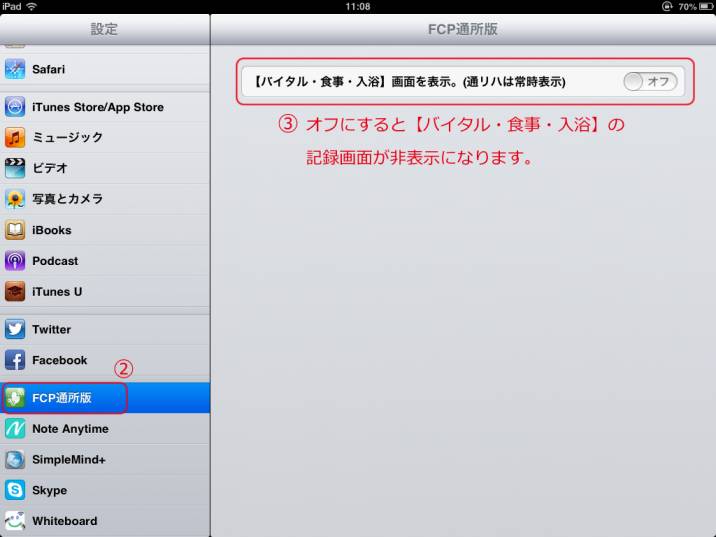
Task: Open Note Anytime settings entry
Action: click(x=70, y=429)
